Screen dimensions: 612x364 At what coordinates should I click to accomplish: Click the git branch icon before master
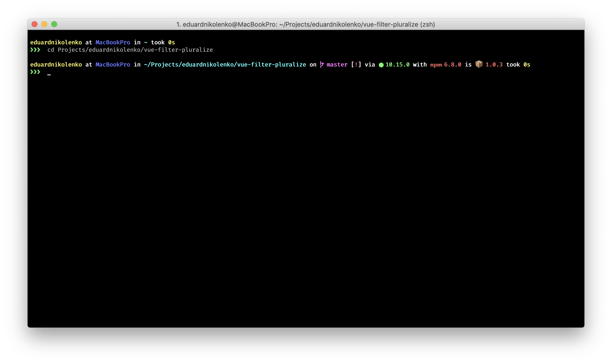tap(322, 65)
